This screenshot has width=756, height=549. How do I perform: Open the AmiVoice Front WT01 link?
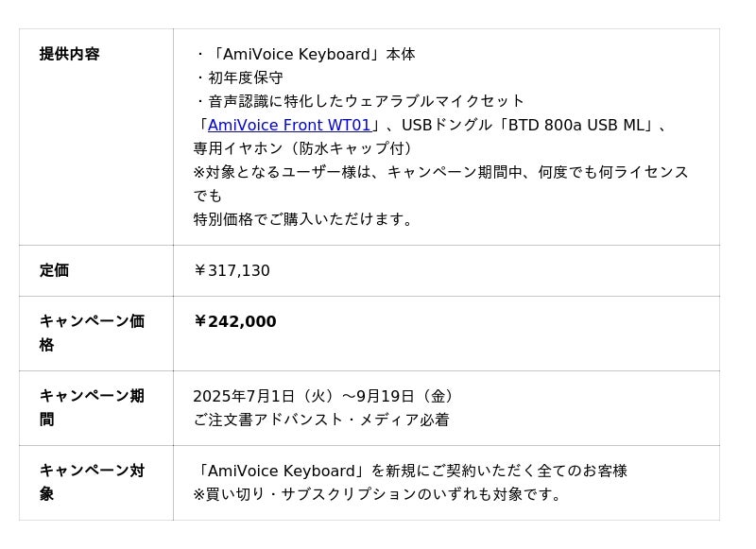pyautogui.click(x=289, y=125)
